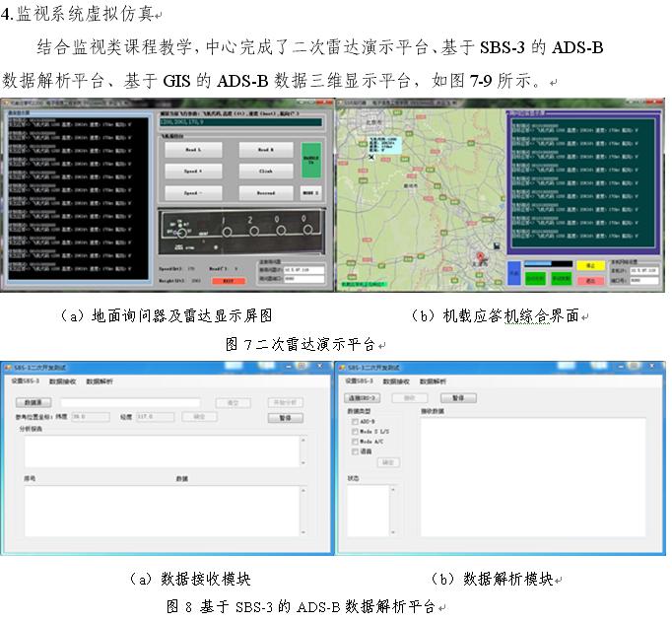Click the red EXIT button
This screenshot has height=622, width=672.
(x=228, y=281)
